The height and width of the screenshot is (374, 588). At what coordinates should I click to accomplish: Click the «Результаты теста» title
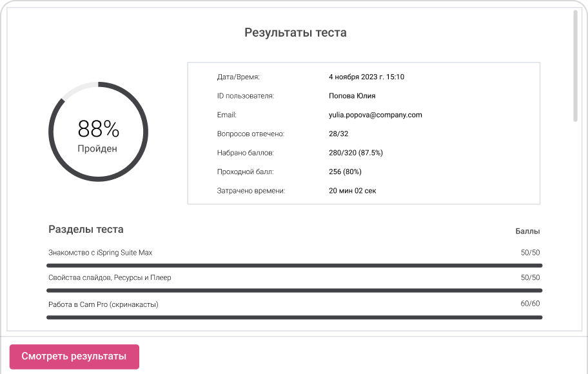pyautogui.click(x=294, y=32)
